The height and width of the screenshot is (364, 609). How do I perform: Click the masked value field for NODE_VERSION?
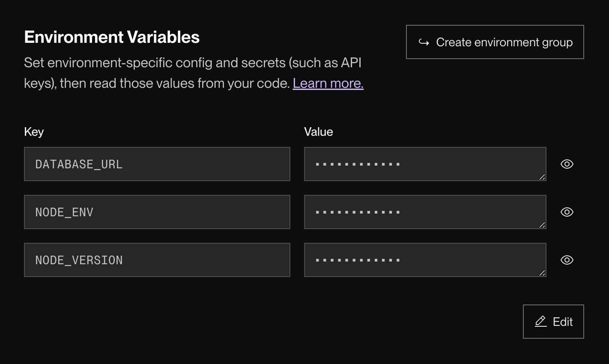click(425, 260)
